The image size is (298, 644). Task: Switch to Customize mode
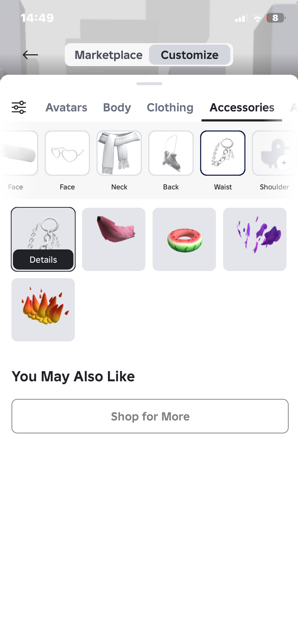pos(190,55)
